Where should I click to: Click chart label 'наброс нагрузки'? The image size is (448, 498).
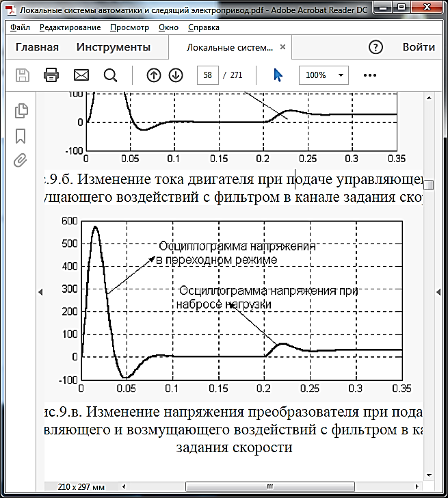point(224,304)
